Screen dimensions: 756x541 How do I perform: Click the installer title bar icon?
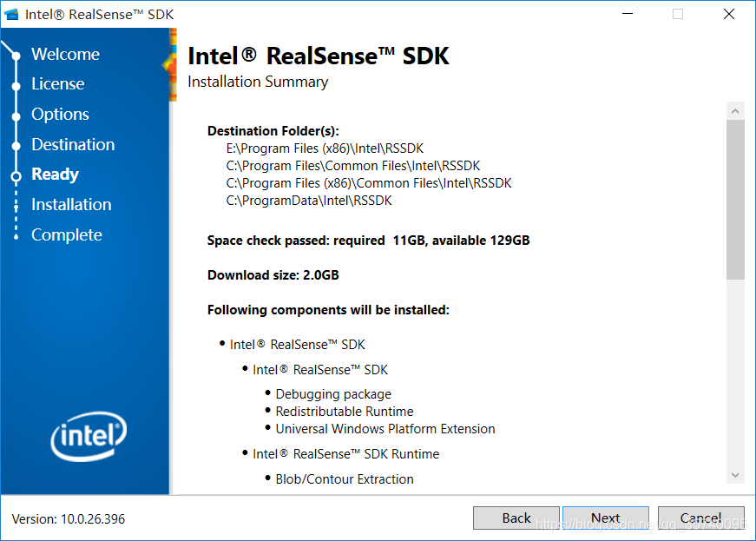(x=11, y=15)
